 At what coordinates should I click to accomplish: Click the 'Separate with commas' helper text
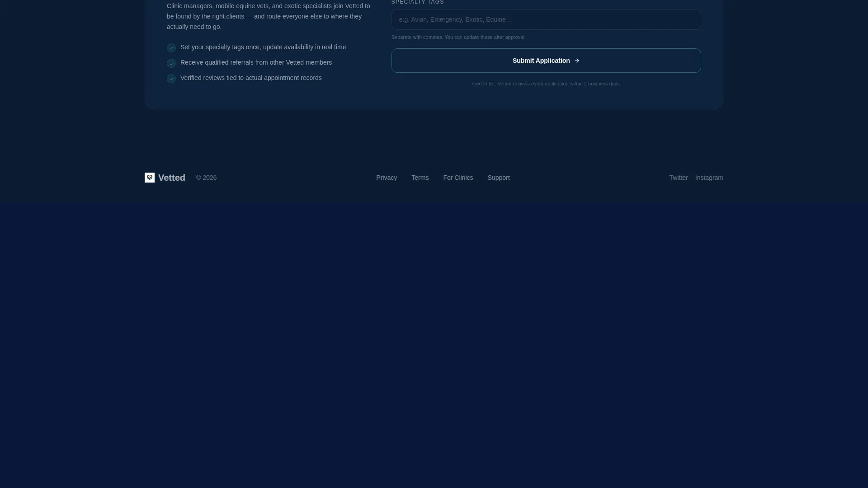458,37
